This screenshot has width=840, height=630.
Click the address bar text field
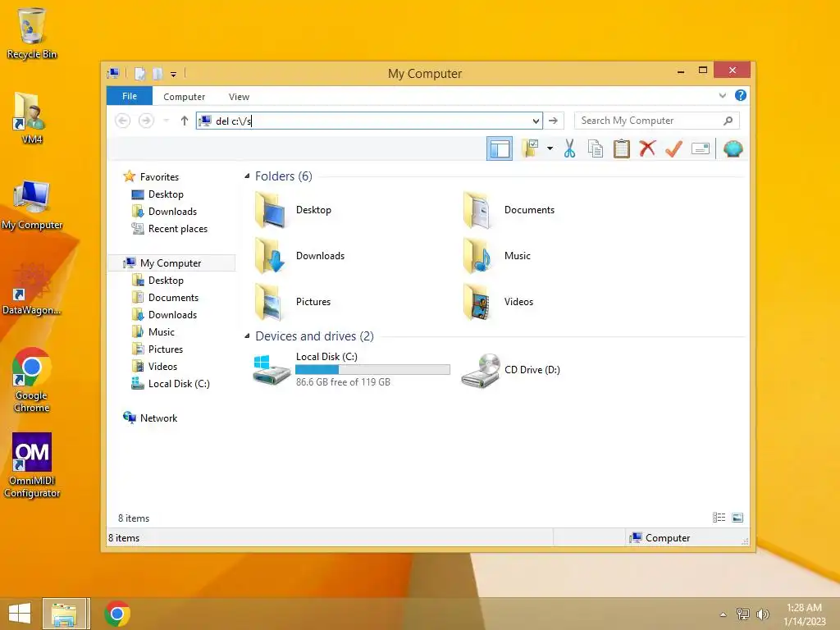pos(370,121)
